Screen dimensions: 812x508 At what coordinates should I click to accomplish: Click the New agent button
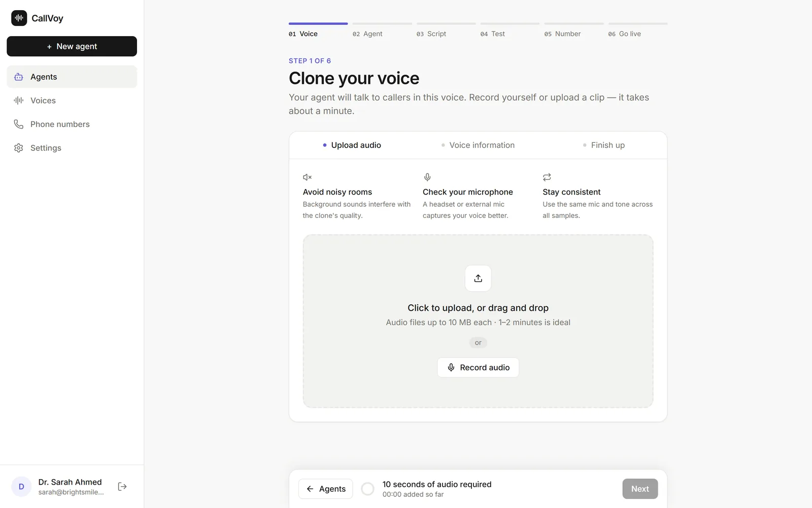click(x=72, y=46)
